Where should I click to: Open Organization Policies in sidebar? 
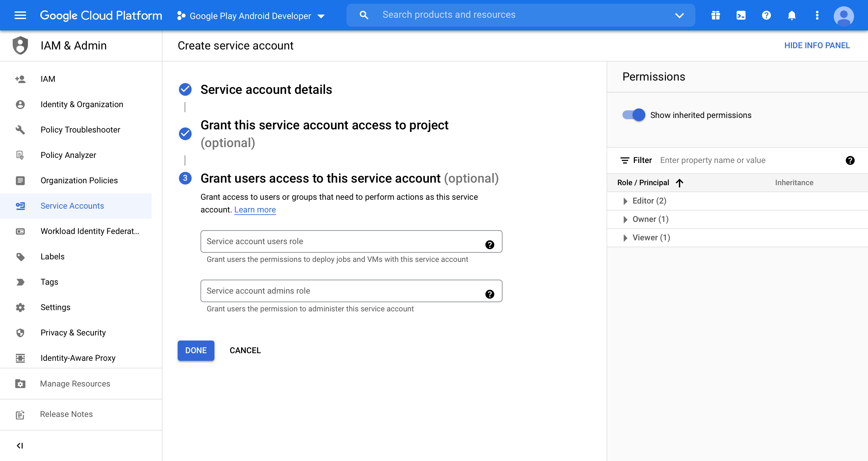click(79, 180)
